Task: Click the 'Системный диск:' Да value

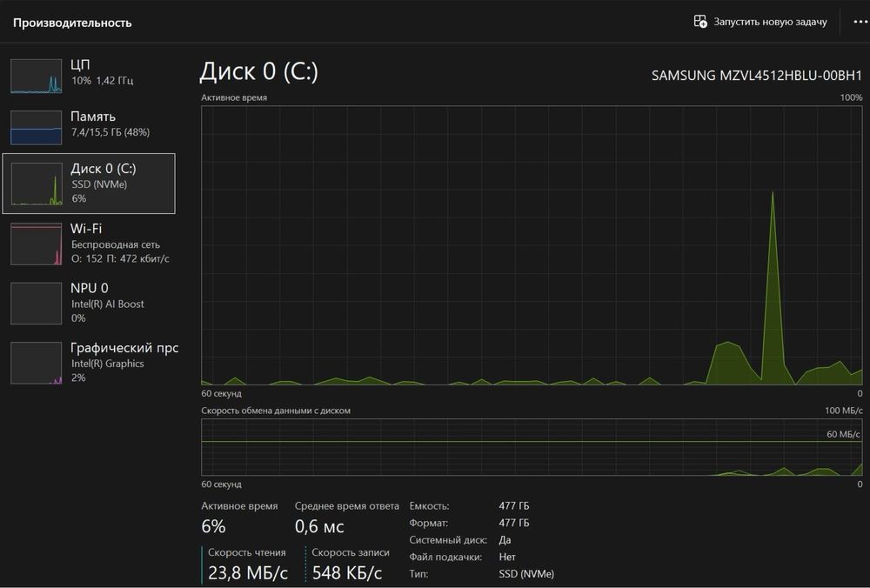Action: [505, 540]
